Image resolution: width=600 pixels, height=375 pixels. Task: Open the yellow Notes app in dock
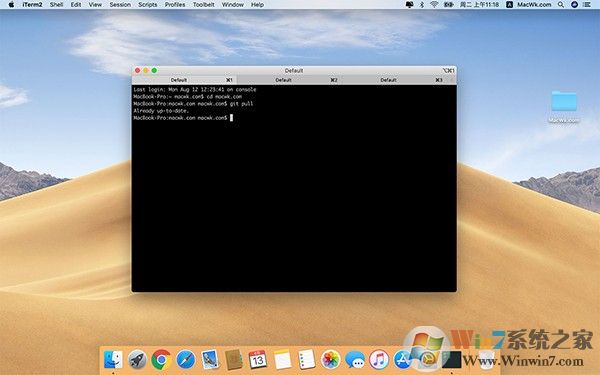[282, 359]
